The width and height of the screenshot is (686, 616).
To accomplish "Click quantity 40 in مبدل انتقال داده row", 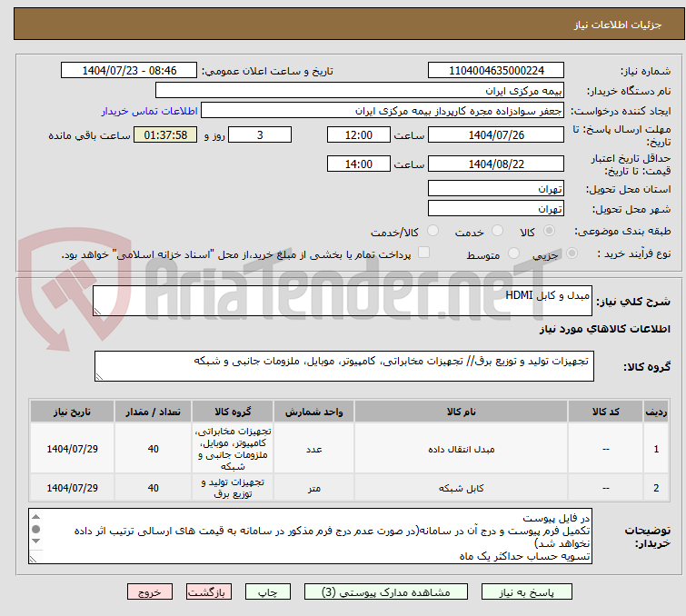I will point(153,449).
